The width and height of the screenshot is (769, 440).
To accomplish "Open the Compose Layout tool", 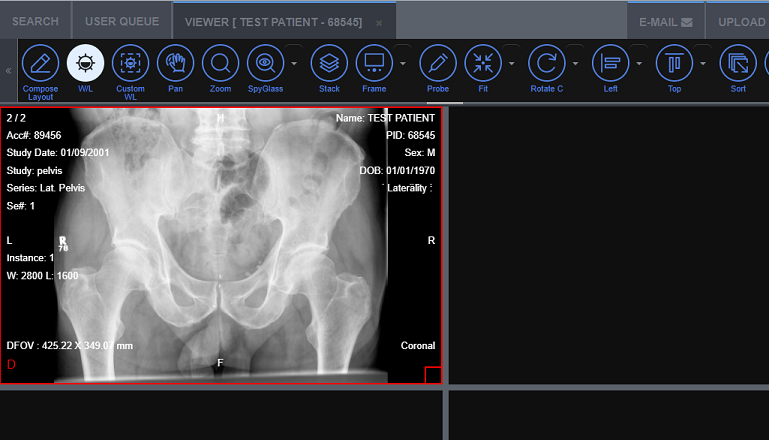I will [40, 64].
